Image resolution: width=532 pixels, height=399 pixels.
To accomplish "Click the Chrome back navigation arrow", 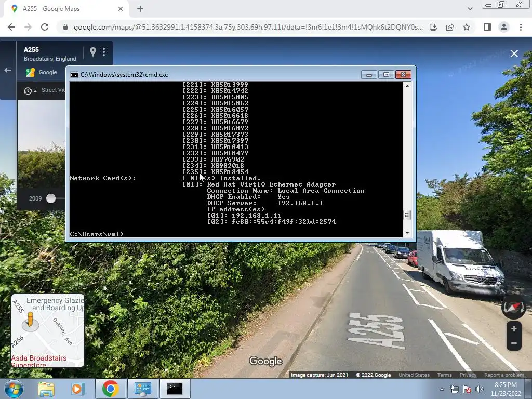I will tap(11, 27).
